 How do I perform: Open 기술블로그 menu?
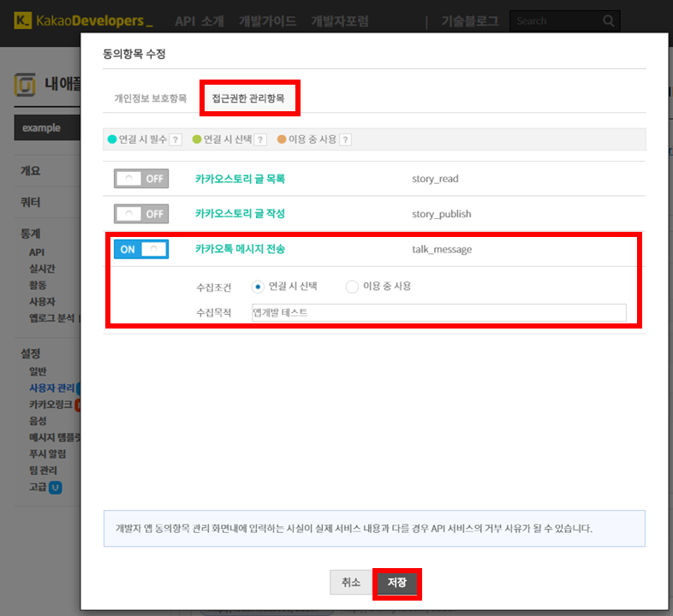tap(470, 21)
